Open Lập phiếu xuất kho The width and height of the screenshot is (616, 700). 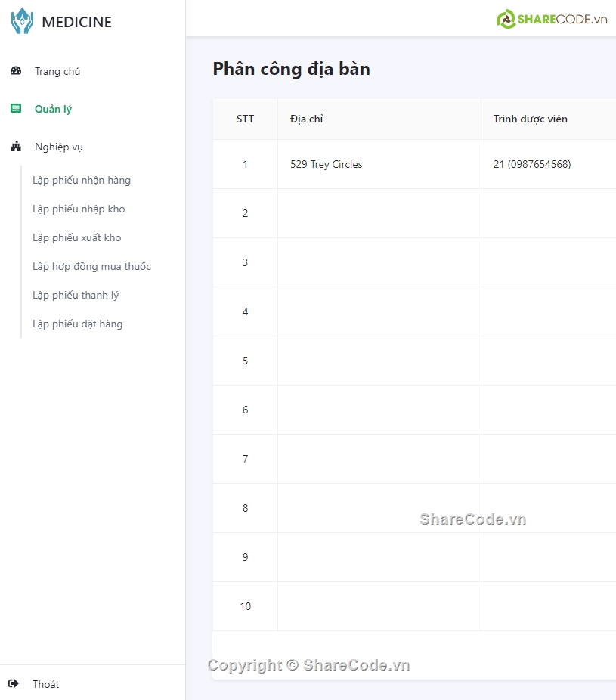pyautogui.click(x=77, y=237)
